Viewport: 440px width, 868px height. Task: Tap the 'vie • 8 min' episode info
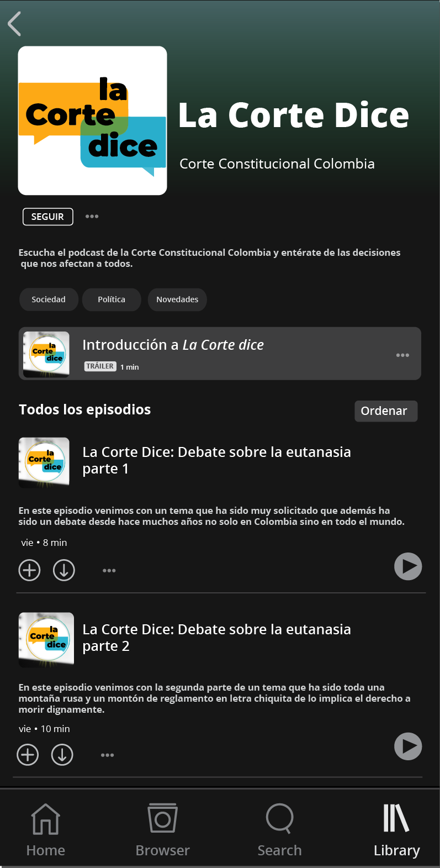(x=44, y=543)
